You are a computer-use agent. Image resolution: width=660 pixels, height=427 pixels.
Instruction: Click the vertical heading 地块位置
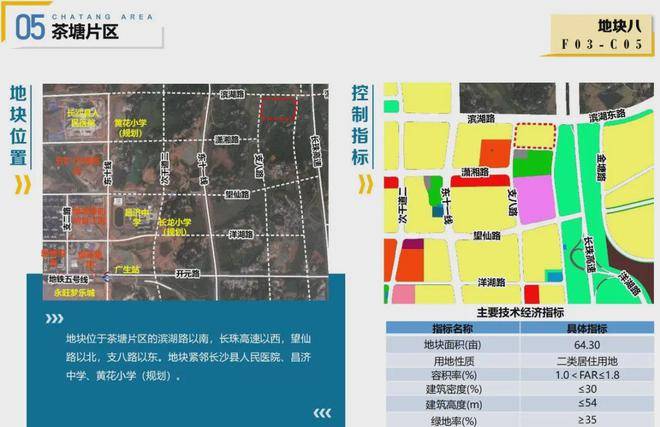tap(18, 125)
